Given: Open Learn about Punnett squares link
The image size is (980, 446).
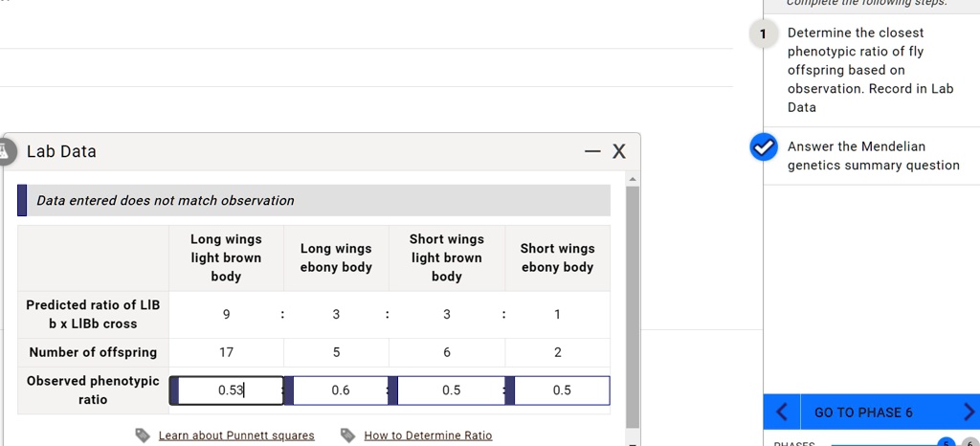Looking at the screenshot, I should (235, 435).
